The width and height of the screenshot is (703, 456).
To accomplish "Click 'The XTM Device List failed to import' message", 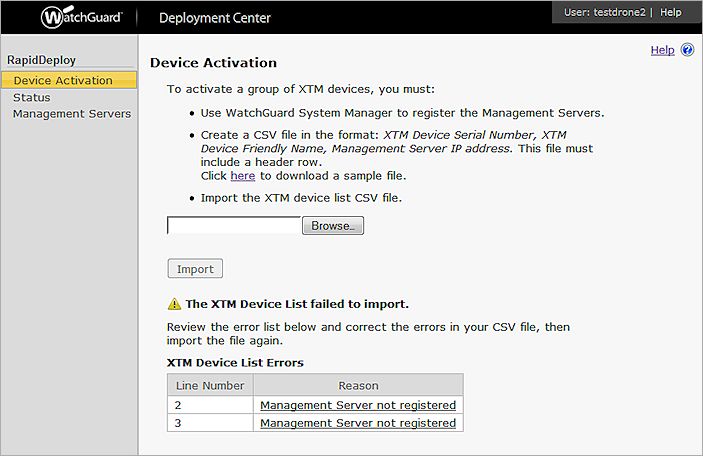I will tap(297, 304).
